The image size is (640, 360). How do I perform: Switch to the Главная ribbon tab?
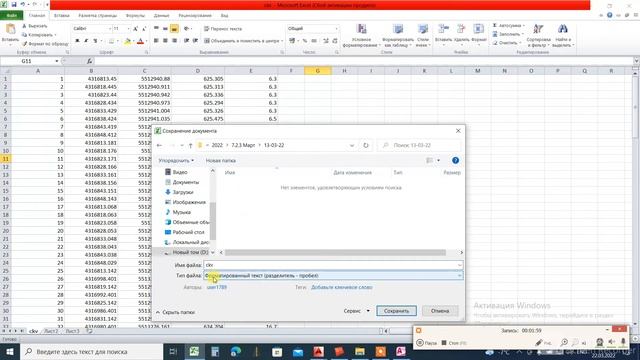(x=37, y=16)
